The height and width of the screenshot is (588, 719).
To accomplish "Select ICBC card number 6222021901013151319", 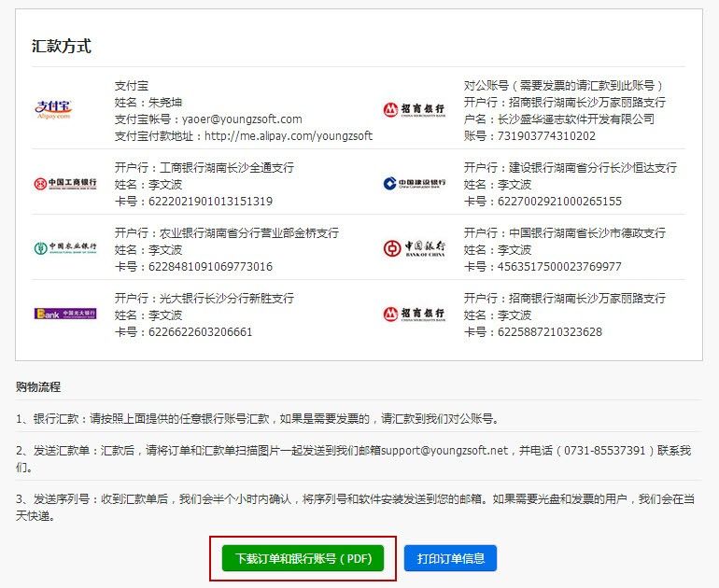I will [210, 202].
